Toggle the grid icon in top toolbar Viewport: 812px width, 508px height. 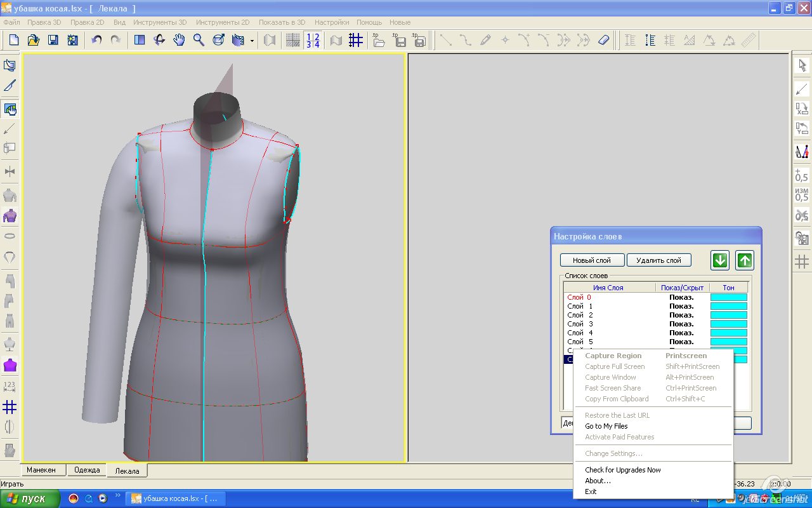(356, 40)
